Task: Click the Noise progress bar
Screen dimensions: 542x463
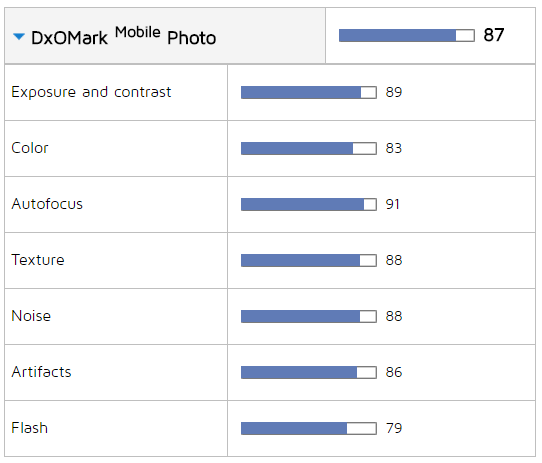Action: [309, 316]
